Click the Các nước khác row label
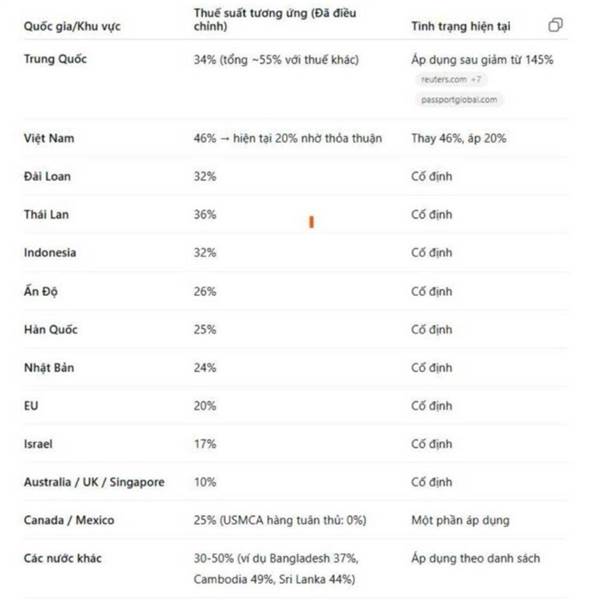The height and width of the screenshot is (600, 600). pyautogui.click(x=63, y=558)
